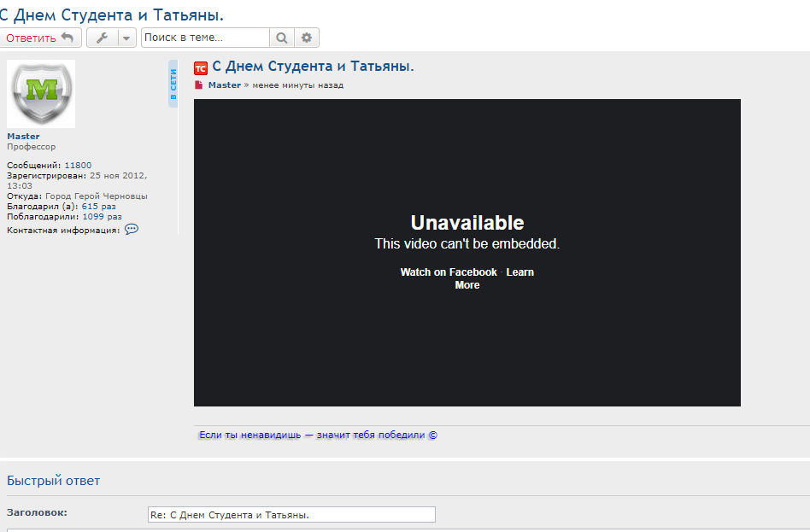The height and width of the screenshot is (532, 810).
Task: Open the 615 раз thanks given link
Action: click(x=98, y=207)
